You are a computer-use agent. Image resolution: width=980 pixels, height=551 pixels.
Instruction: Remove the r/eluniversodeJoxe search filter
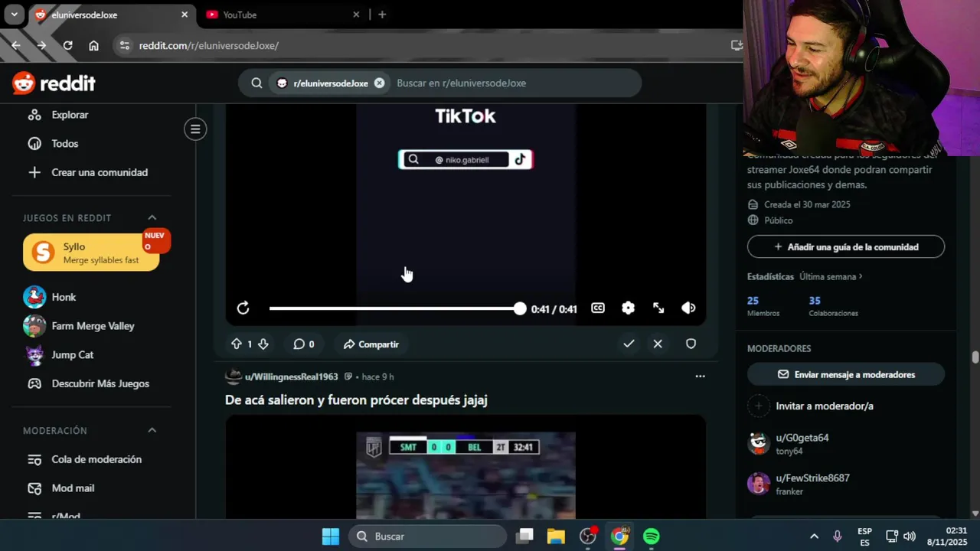pos(379,83)
